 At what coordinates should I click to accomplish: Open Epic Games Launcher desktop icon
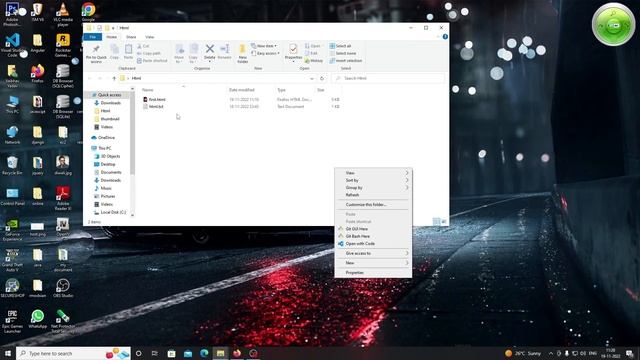[x=12, y=321]
